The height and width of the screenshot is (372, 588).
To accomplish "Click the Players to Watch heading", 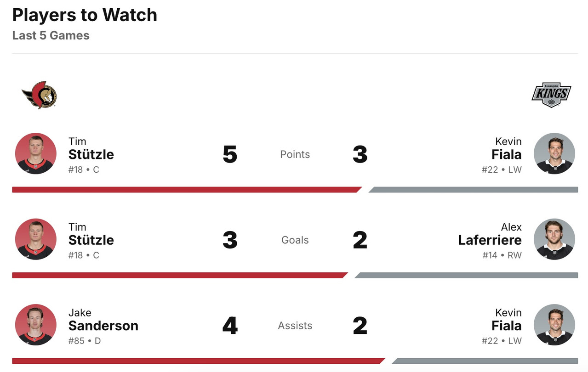I will click(x=85, y=15).
